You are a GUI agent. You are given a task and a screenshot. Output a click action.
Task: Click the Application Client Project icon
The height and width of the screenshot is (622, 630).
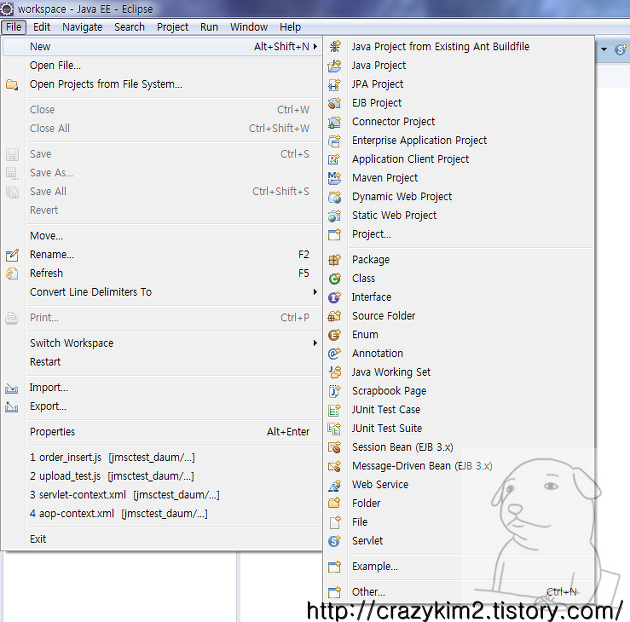334,160
